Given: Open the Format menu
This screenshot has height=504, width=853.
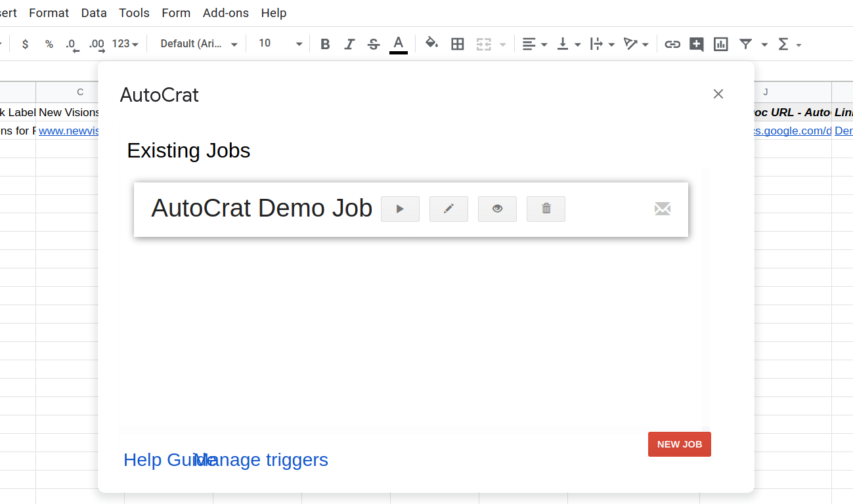Looking at the screenshot, I should (x=49, y=13).
